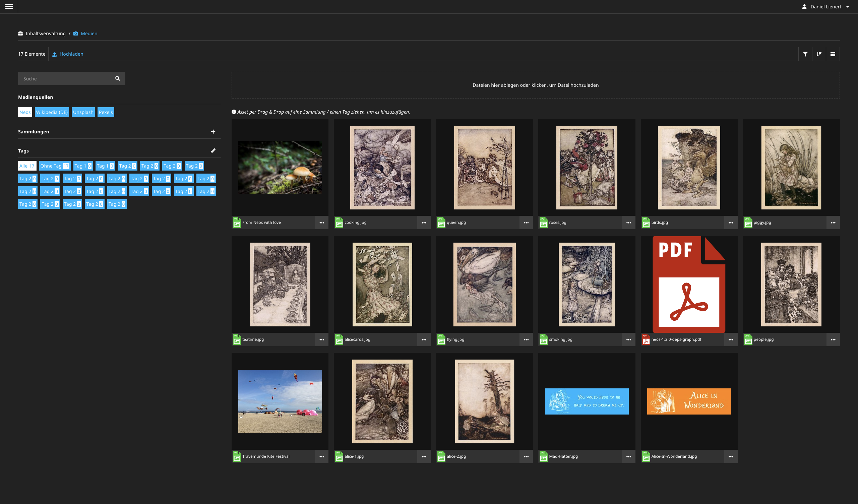Open options for Travemünde Kite Festival
858x504 pixels.
pos(322,457)
